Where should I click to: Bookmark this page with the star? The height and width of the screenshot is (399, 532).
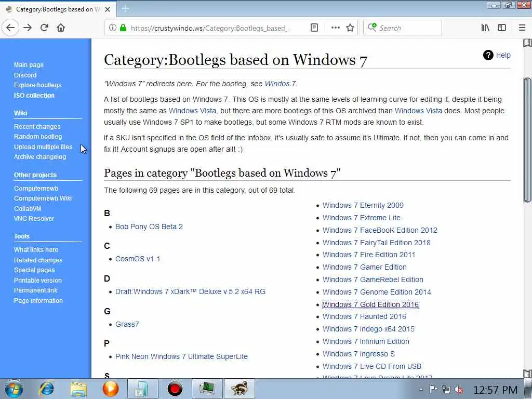[x=350, y=28]
